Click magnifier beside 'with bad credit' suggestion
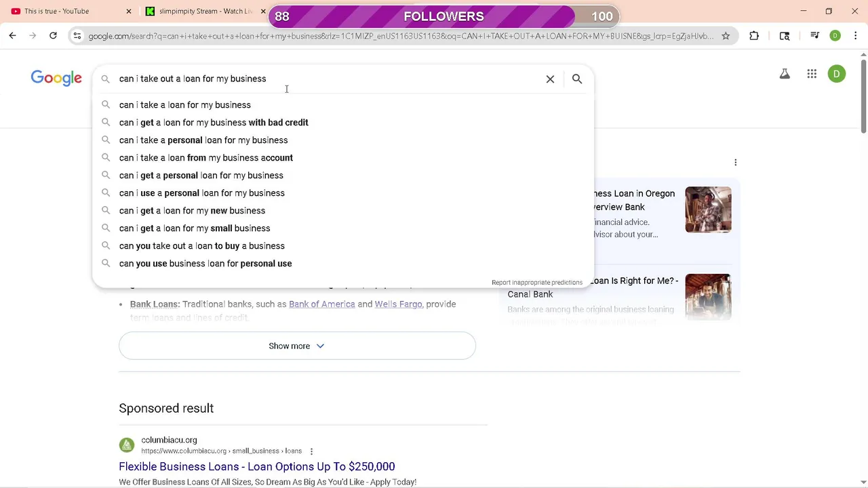 click(106, 123)
